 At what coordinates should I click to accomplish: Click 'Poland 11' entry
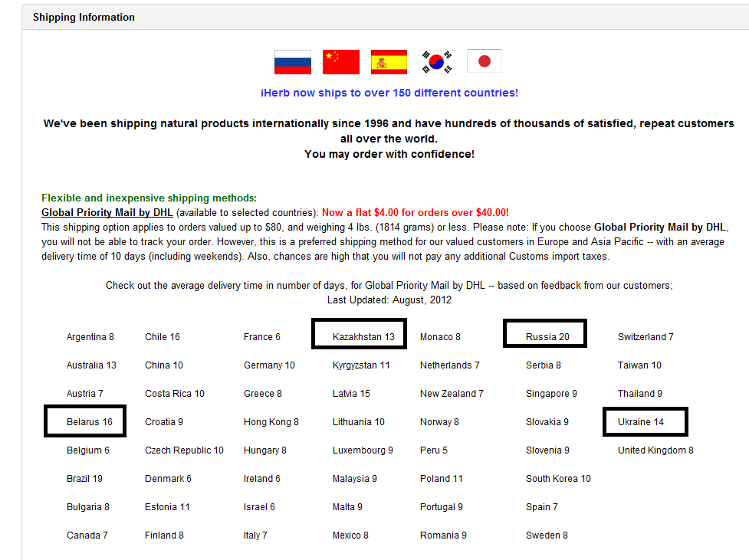point(441,479)
